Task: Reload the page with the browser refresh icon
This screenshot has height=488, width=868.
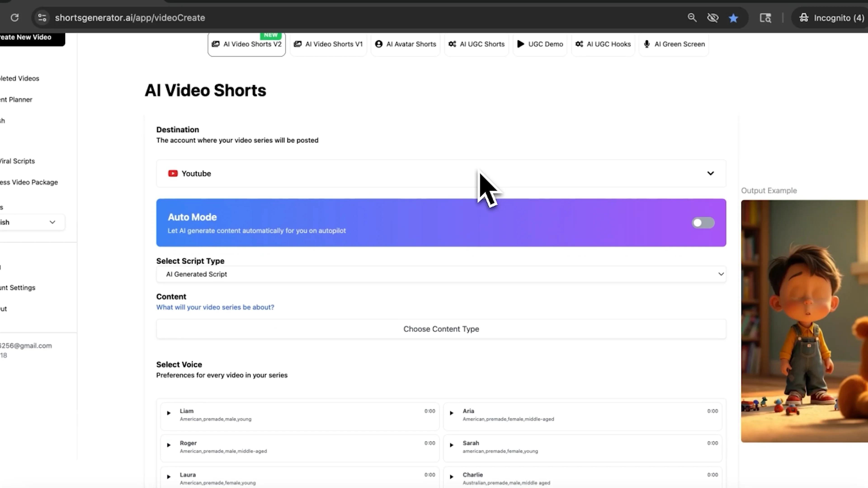Action: [x=14, y=18]
